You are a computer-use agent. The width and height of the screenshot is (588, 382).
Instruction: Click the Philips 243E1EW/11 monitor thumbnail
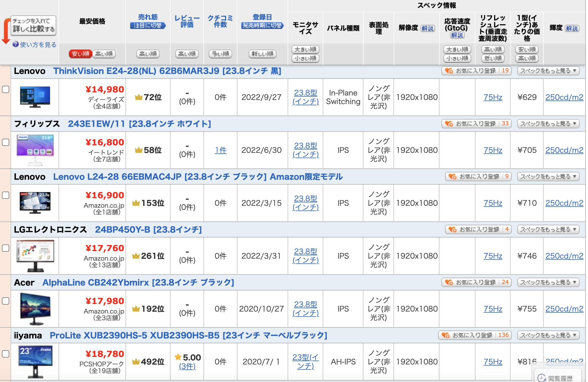click(x=35, y=150)
